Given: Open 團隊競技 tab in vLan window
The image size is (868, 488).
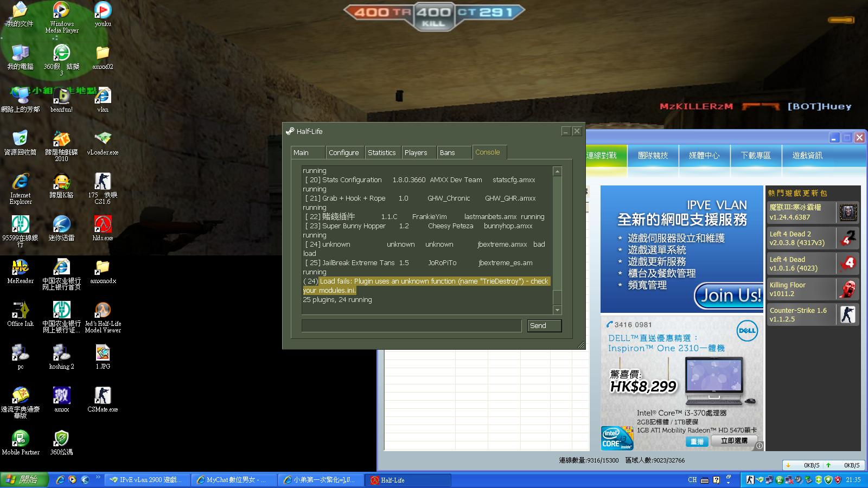Looking at the screenshot, I should 653,156.
